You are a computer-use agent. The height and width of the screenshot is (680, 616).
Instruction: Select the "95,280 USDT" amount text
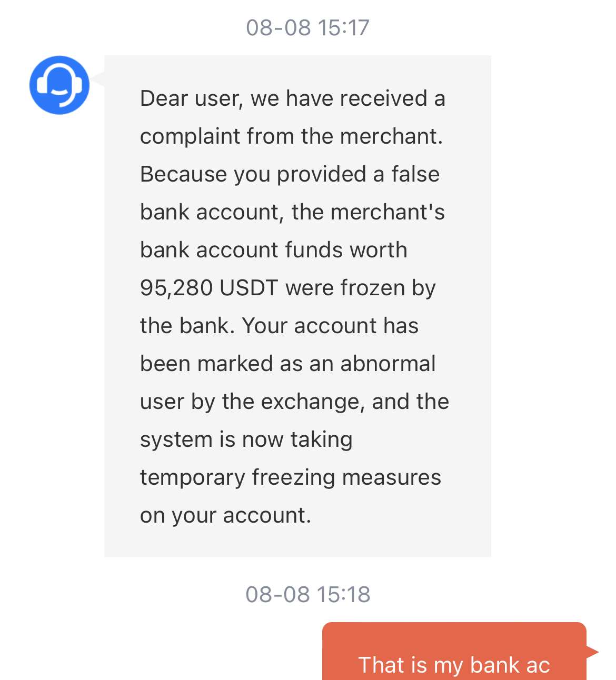pos(208,288)
